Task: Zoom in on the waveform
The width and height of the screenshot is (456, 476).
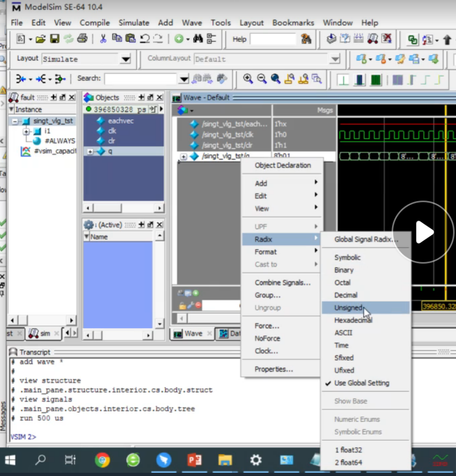Action: (248, 77)
